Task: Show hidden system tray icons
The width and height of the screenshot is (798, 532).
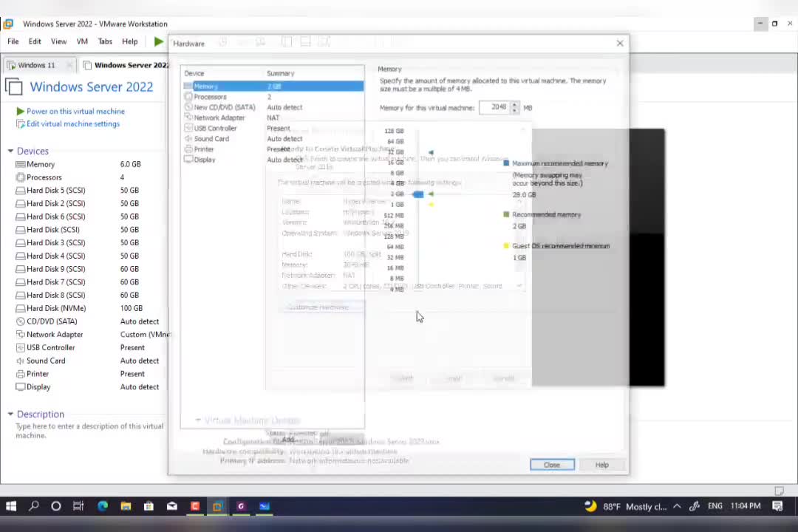Action: [x=678, y=506]
